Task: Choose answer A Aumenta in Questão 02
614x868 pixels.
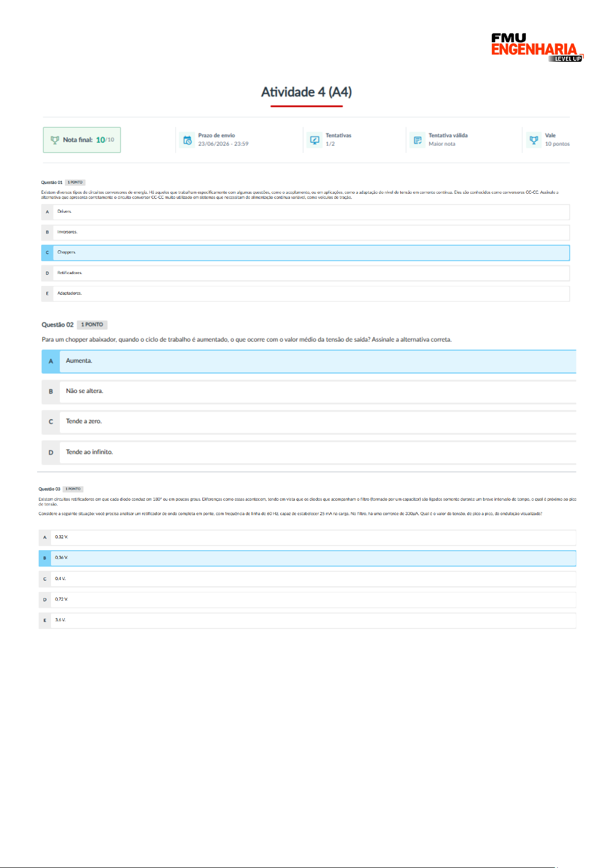Action: (x=309, y=361)
